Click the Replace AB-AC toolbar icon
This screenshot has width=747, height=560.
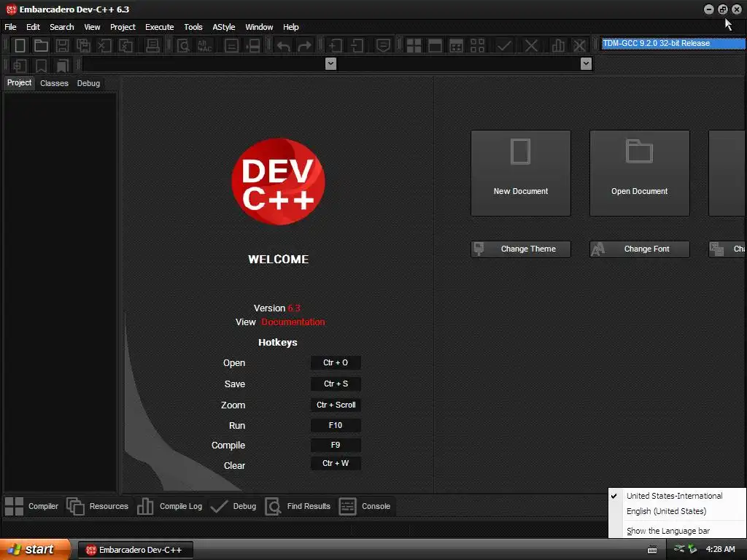[x=204, y=46]
